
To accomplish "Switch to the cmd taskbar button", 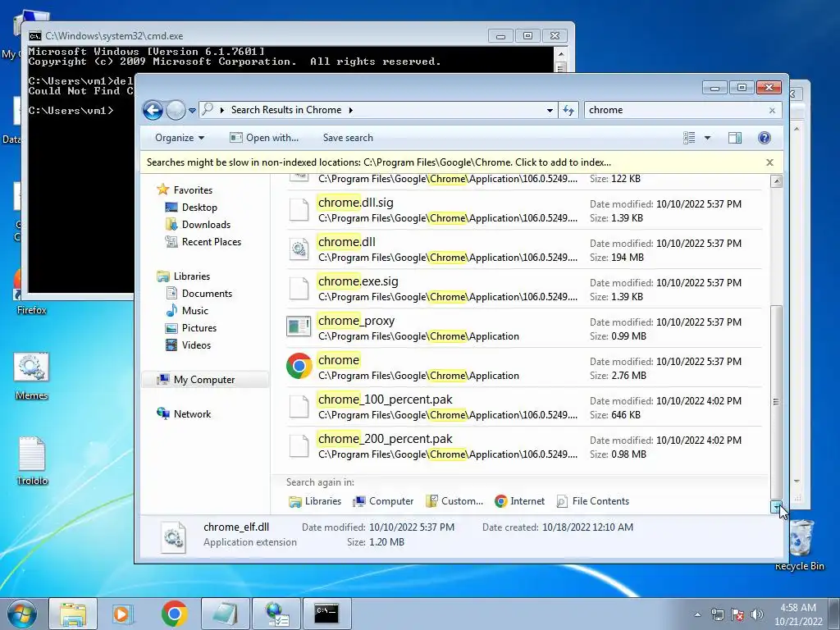I will pyautogui.click(x=326, y=614).
